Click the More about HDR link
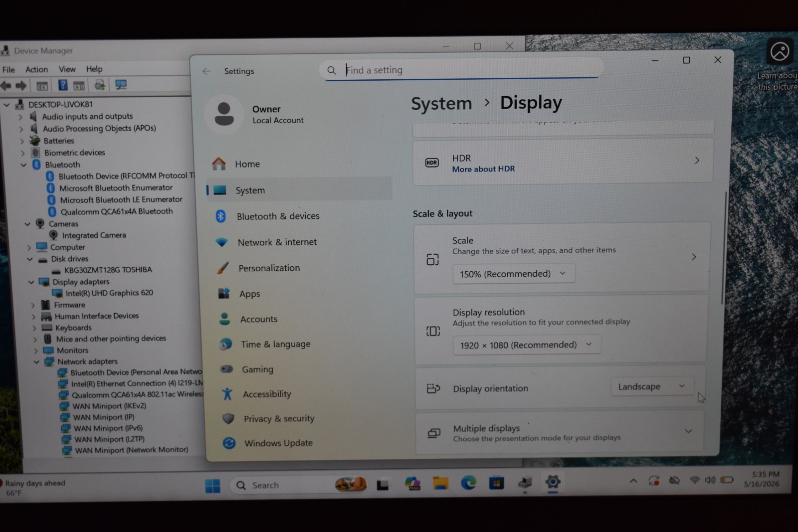Image resolution: width=798 pixels, height=532 pixels. (483, 169)
